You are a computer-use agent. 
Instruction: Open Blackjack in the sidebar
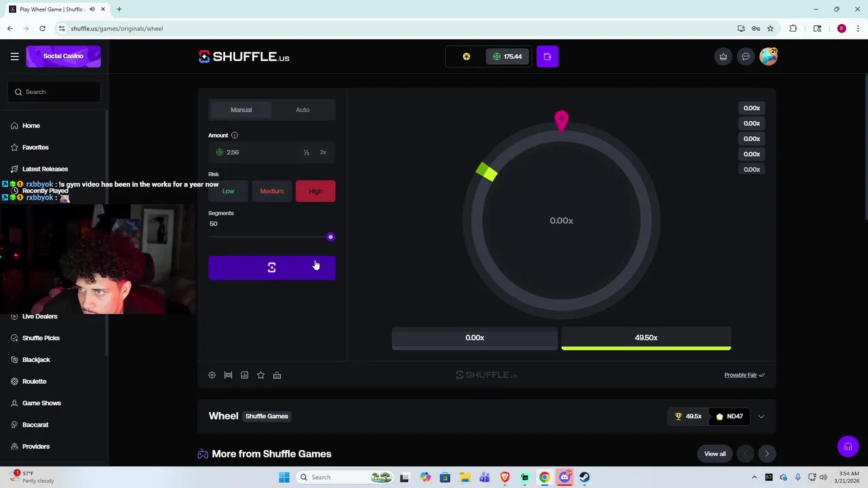(x=36, y=360)
